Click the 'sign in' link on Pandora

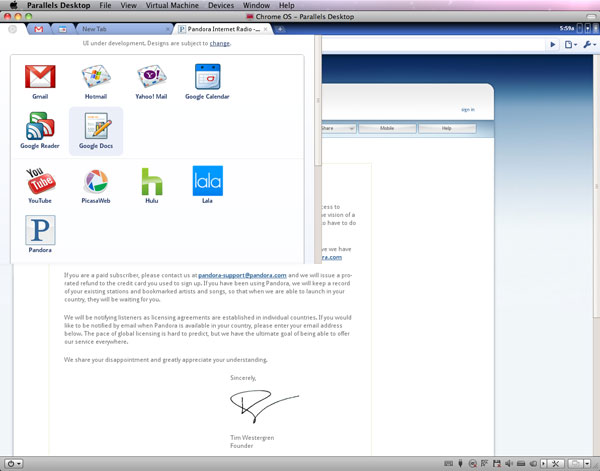point(468,109)
